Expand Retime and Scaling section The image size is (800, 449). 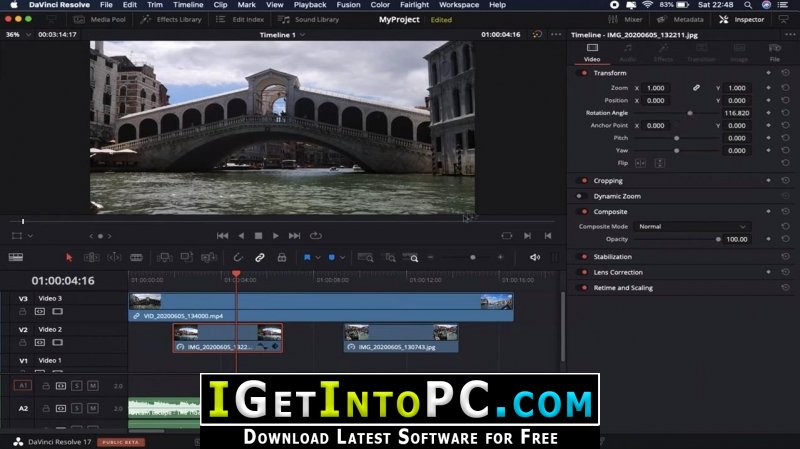623,288
